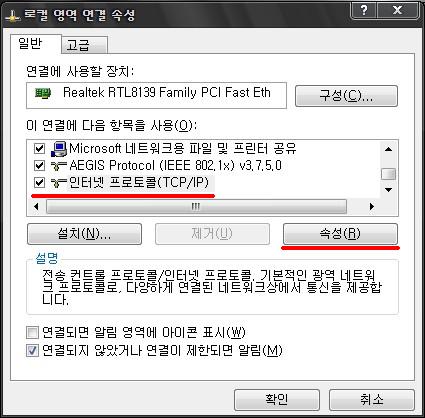Screen dimensions: 425x418
Task: Click the Microsoft file and printer sharing icon
Action: 59,149
